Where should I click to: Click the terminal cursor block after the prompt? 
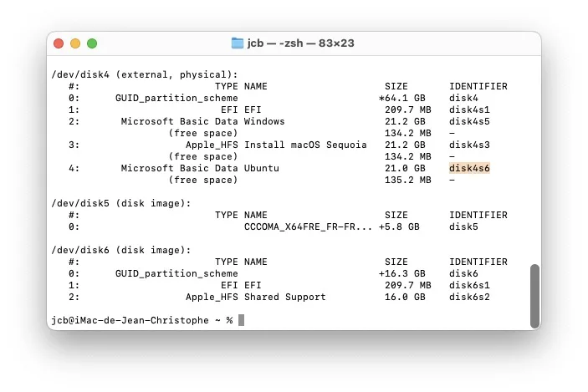[x=241, y=320]
